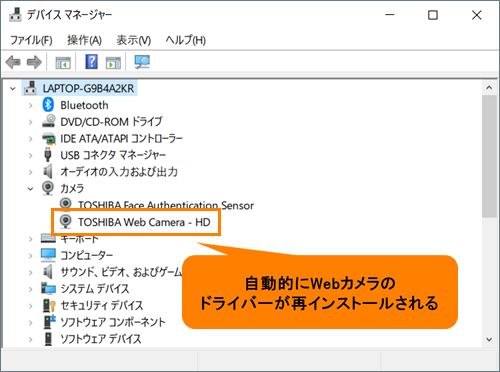Expand the コンピューター category
Screen dimensions: 500x372
(x=31, y=256)
